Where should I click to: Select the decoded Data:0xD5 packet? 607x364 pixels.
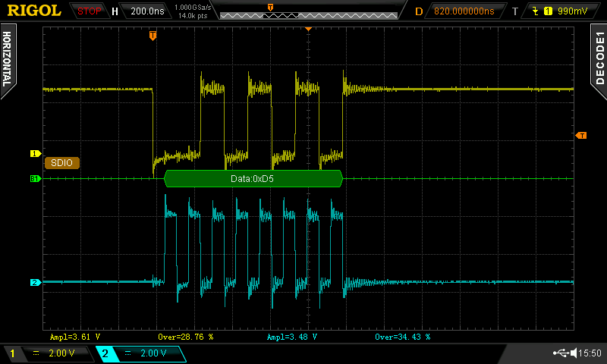[253, 179]
